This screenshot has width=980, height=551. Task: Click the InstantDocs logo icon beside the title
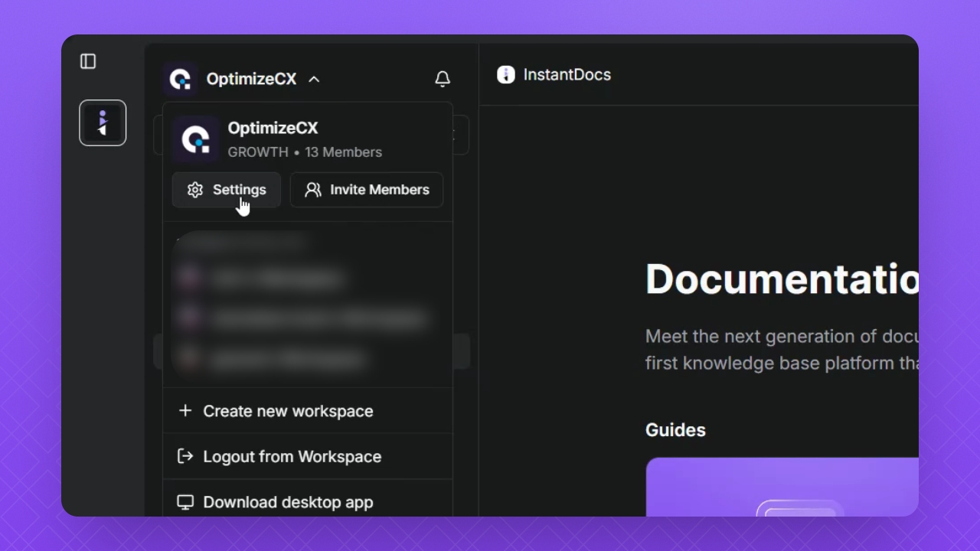tap(506, 74)
